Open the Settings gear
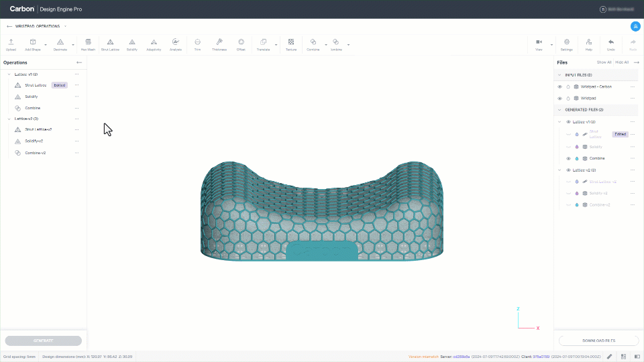The height and width of the screenshot is (362, 644). click(567, 44)
